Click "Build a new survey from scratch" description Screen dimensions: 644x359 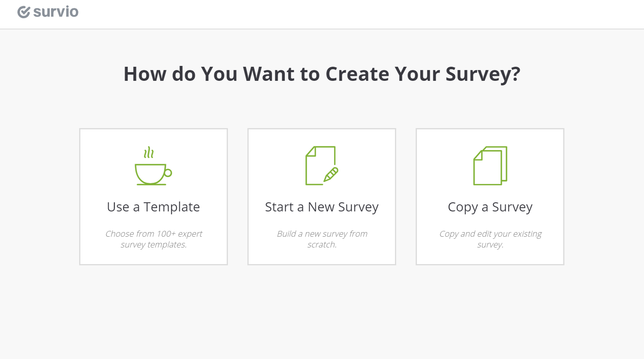point(322,239)
